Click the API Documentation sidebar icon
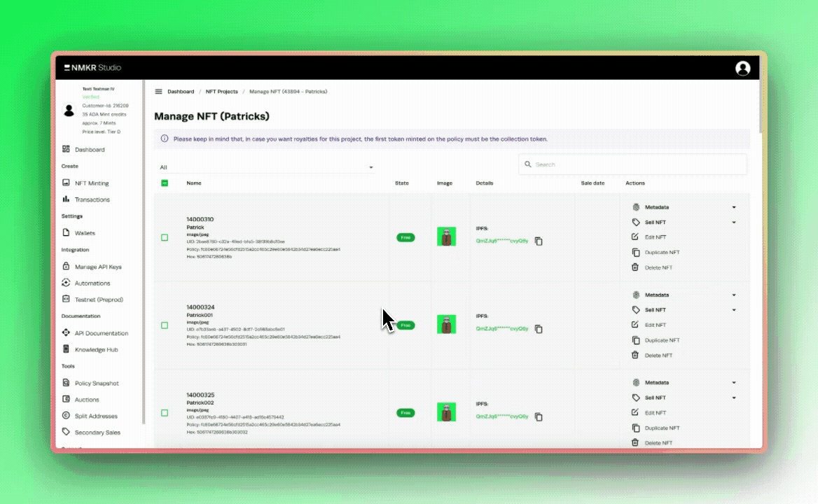Image resolution: width=818 pixels, height=504 pixels. pos(66,332)
